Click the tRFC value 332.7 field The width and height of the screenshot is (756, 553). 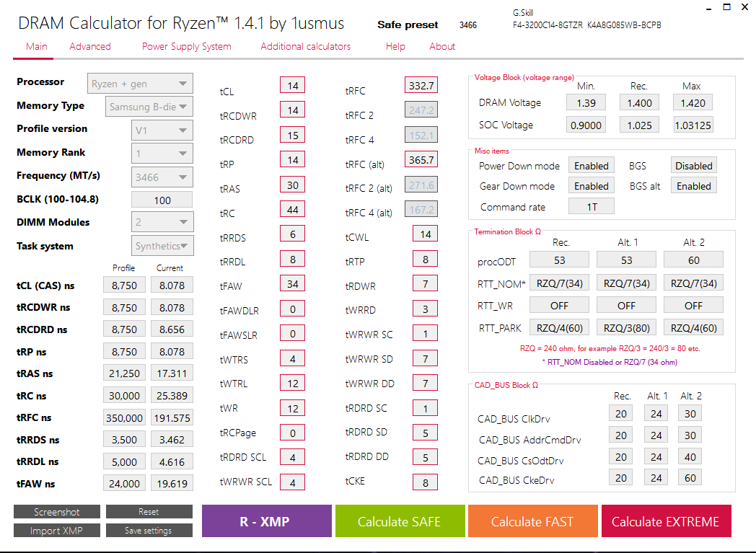[421, 85]
